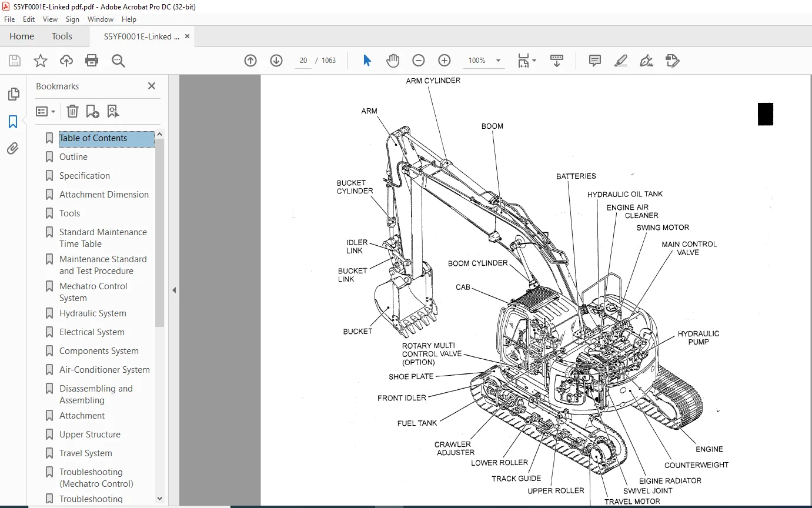Toggle the Bookmarks panel icon
The height and width of the screenshot is (508, 812).
13,122
